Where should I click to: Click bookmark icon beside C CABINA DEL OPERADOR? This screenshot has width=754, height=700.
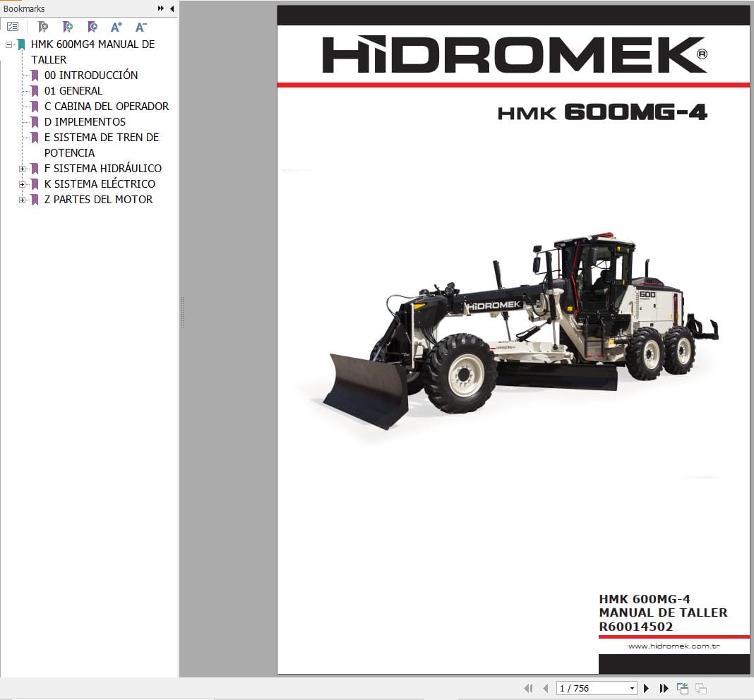point(35,107)
